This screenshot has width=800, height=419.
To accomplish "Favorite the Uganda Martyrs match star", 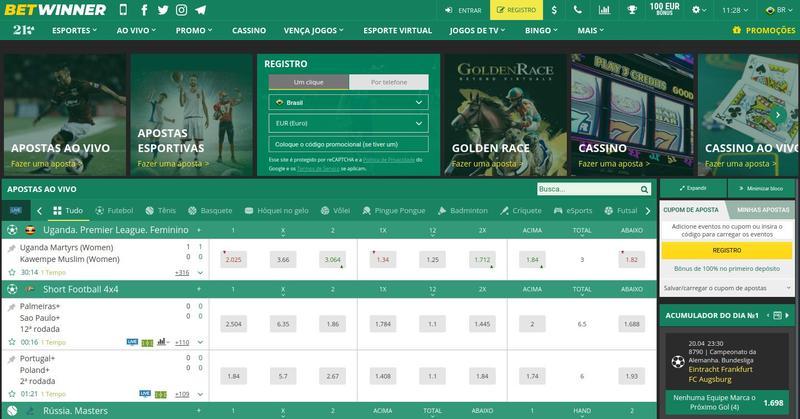I will point(12,273).
